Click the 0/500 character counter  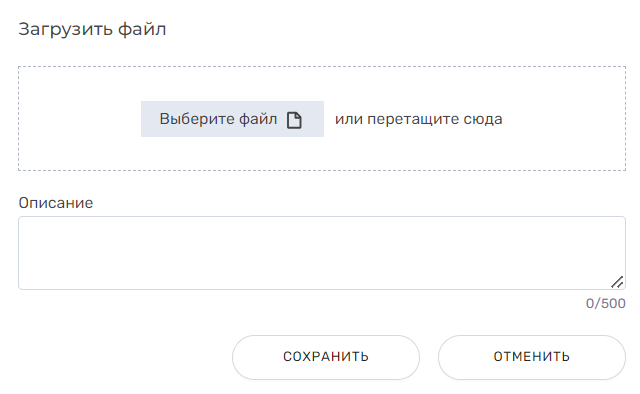point(605,303)
